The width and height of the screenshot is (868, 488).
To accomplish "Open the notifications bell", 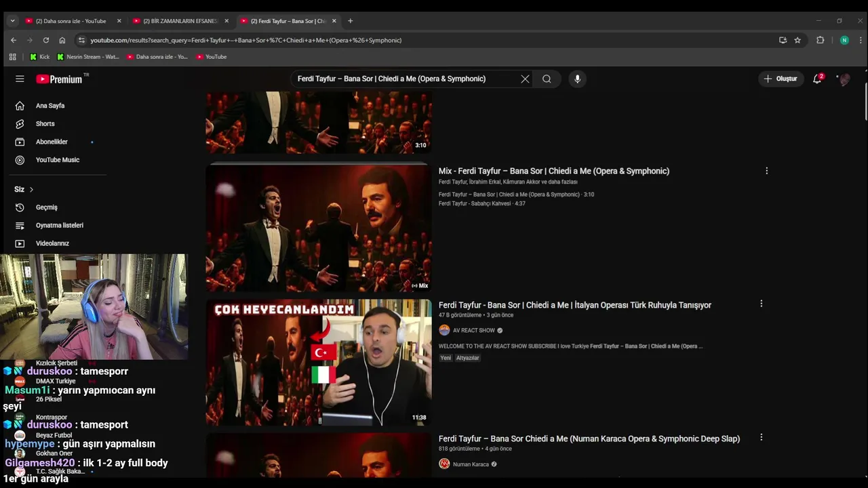I will pos(817,79).
